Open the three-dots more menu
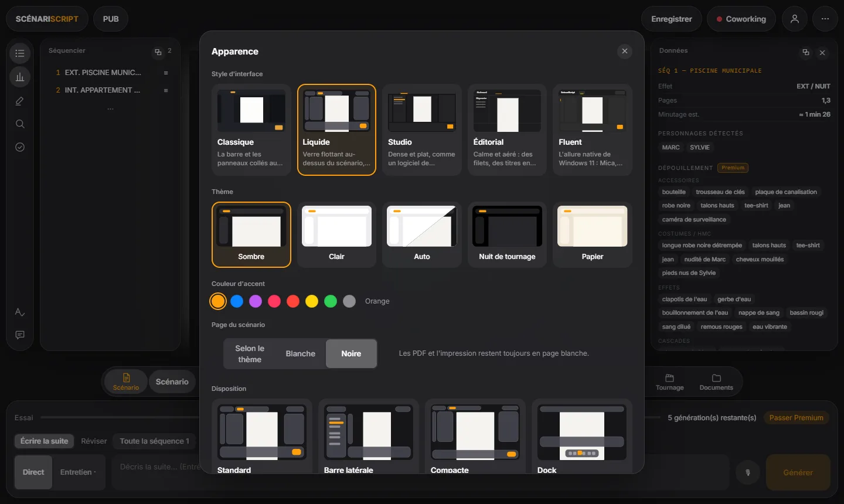Screen dimensions: 844x504 pos(825,19)
